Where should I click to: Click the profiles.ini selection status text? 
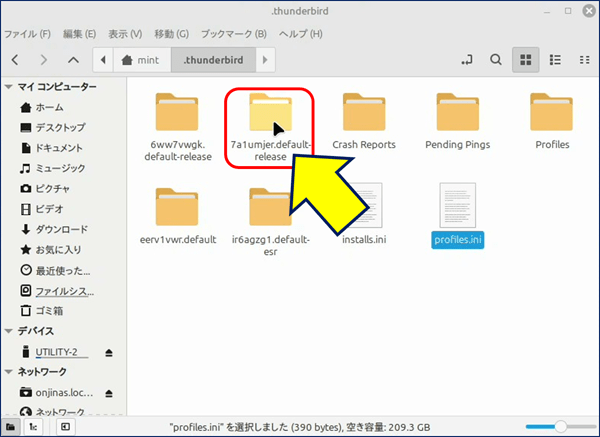[300, 427]
